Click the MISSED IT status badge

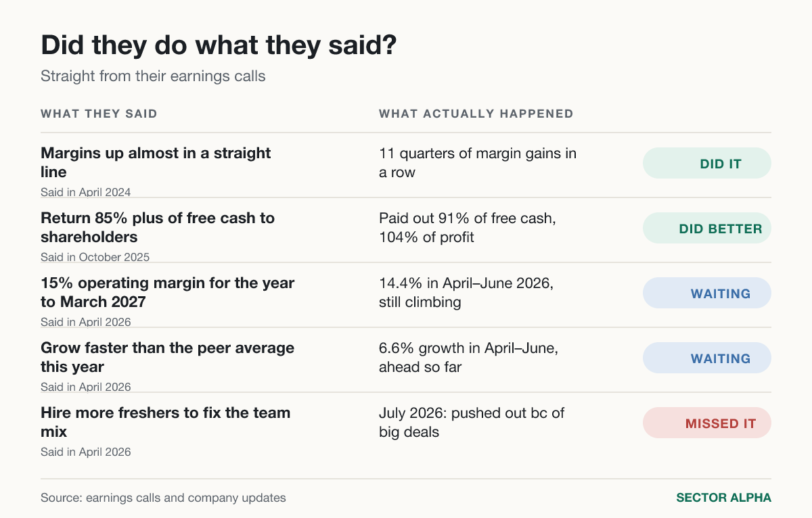(x=707, y=423)
